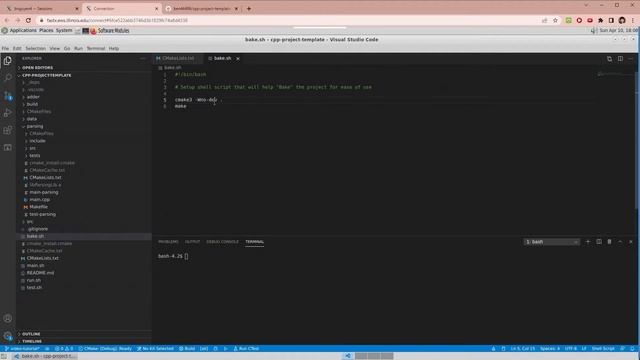The height and width of the screenshot is (360, 640).
Task: Click the terminal prompt input area
Action: [186, 256]
